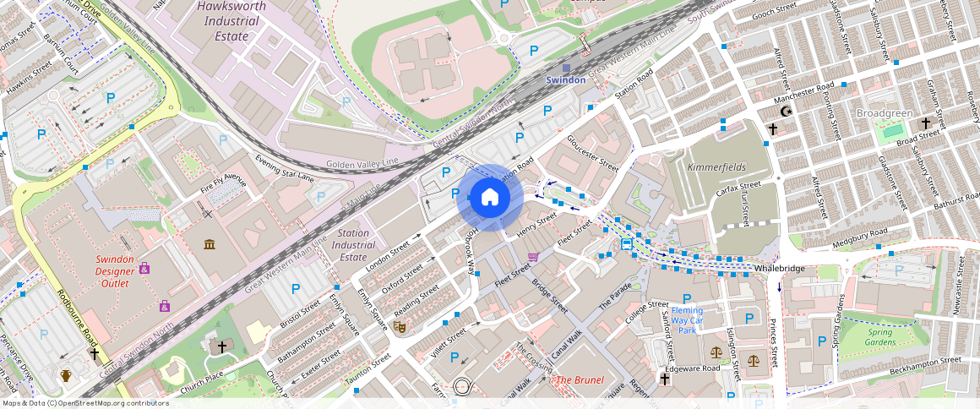Viewport: 980px width, 409px height.
Task: Select the church cross on Edgeware Road
Action: [x=665, y=379]
